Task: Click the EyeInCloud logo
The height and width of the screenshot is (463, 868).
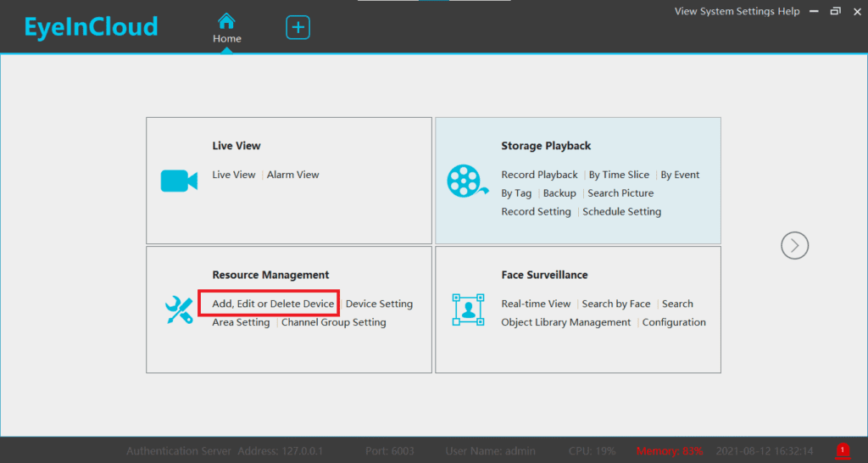Action: [x=92, y=27]
